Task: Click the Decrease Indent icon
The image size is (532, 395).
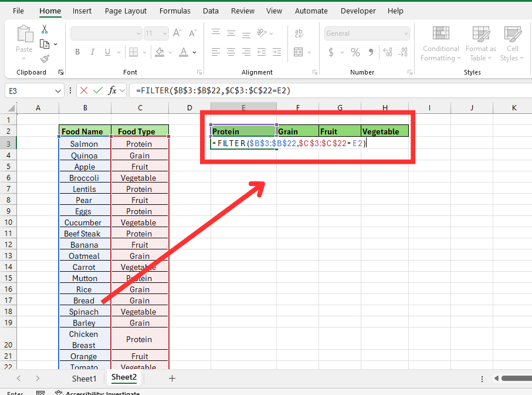Action: 262,52
